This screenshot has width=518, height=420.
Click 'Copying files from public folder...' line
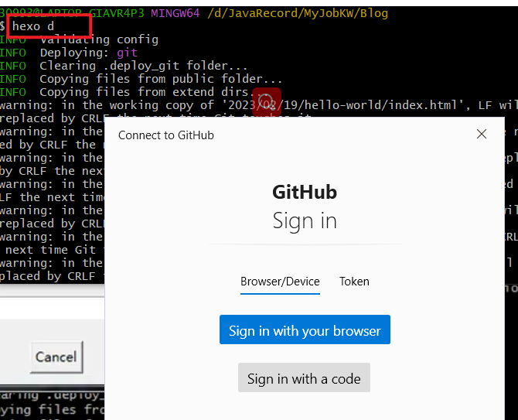coord(141,79)
